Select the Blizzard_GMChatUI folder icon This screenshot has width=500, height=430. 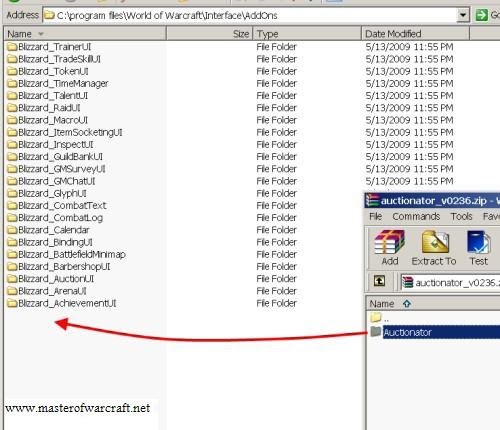pos(12,181)
